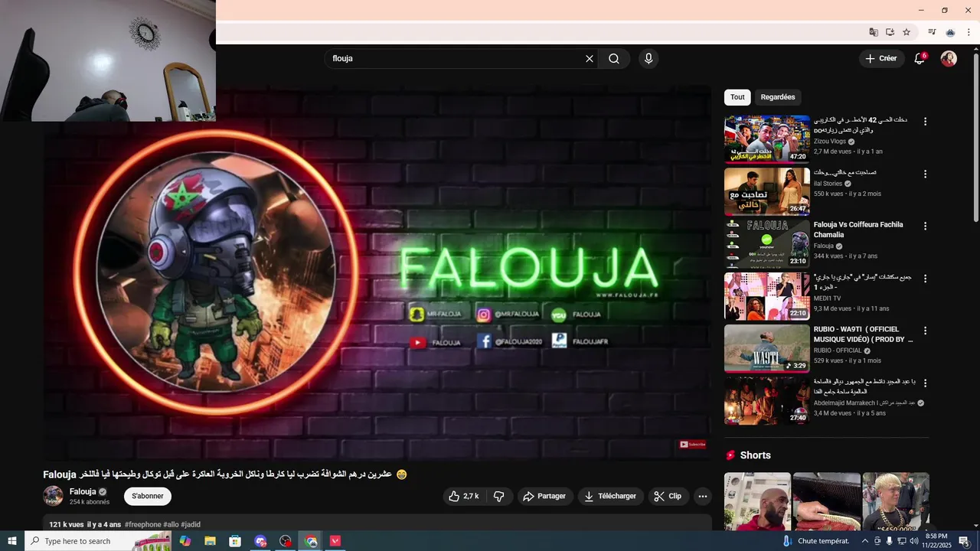Click the Chrome translate page icon

pyautogui.click(x=874, y=32)
